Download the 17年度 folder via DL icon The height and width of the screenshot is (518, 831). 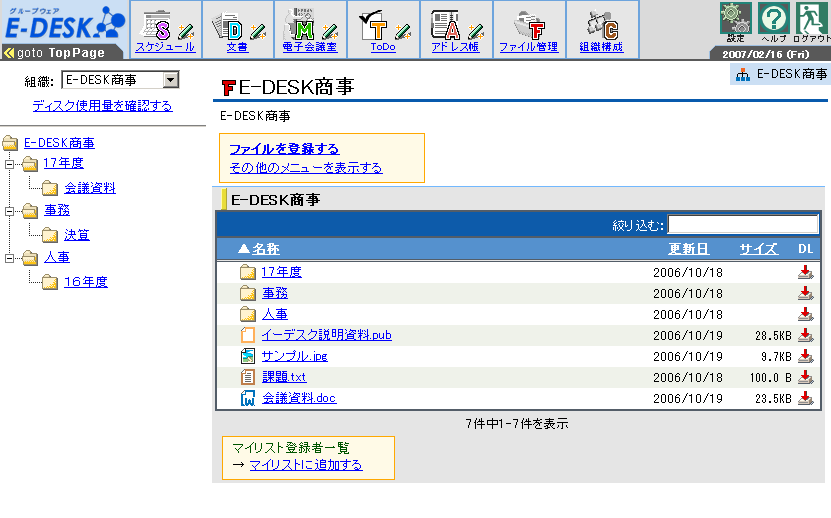point(806,273)
